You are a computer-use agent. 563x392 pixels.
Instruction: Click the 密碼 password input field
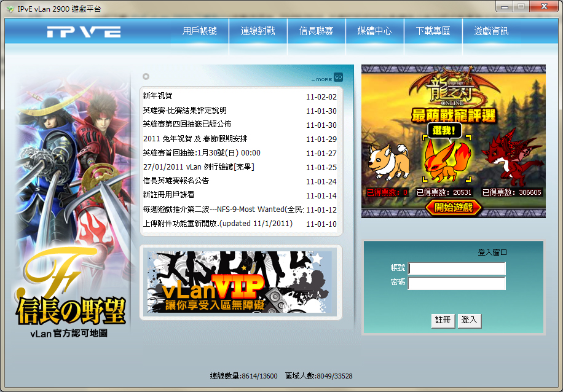click(457, 283)
